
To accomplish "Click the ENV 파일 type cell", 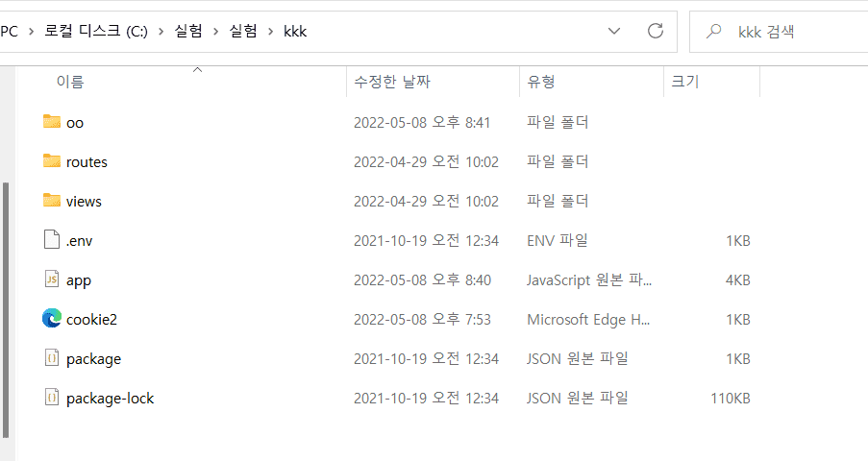I will click(558, 241).
